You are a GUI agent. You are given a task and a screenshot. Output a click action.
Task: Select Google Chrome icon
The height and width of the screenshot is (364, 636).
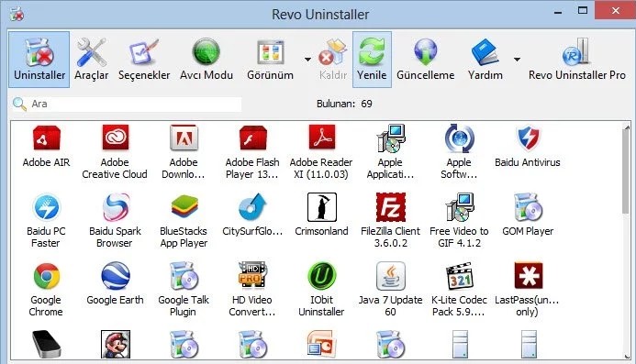46,276
